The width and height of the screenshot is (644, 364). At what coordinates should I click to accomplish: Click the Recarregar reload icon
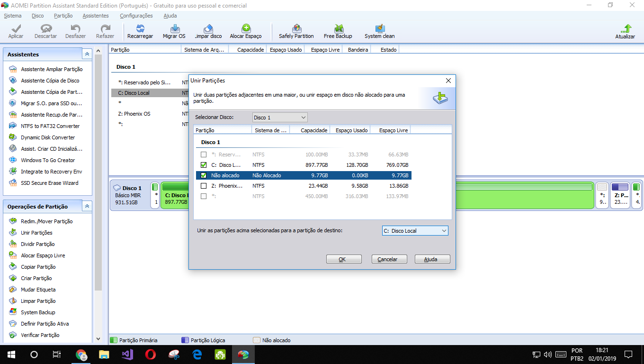click(140, 32)
